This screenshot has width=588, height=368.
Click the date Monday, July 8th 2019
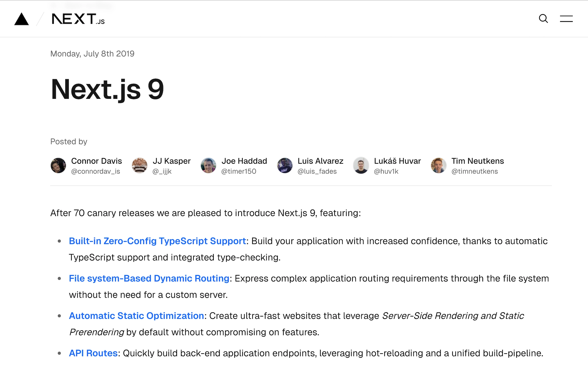pyautogui.click(x=92, y=54)
